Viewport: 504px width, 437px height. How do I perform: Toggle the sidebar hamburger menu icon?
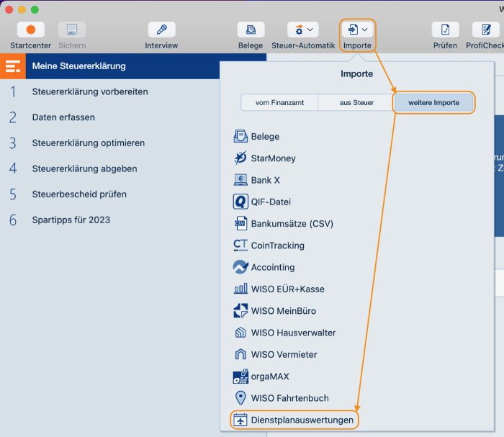[x=12, y=66]
